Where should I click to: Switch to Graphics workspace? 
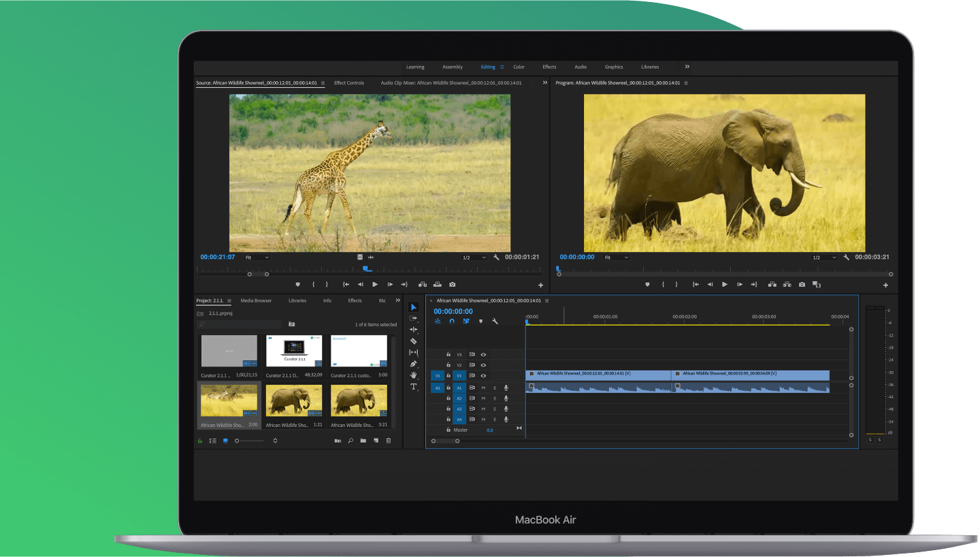[614, 67]
